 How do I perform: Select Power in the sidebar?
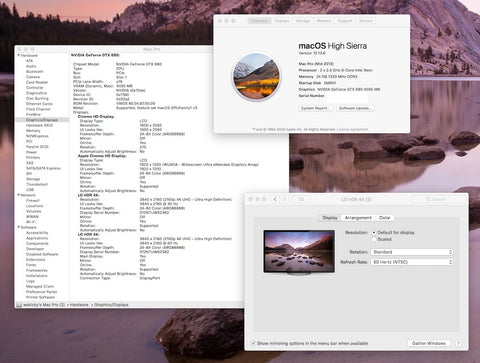point(31,152)
